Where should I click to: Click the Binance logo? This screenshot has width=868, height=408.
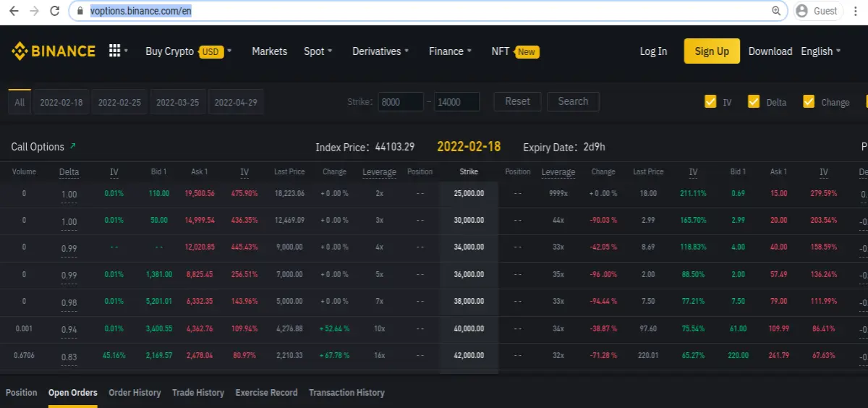click(54, 51)
